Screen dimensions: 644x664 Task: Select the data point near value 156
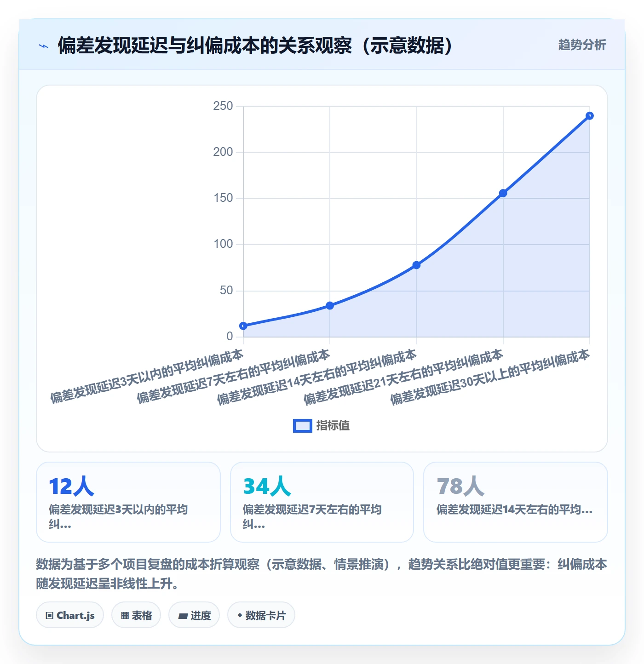pyautogui.click(x=503, y=193)
